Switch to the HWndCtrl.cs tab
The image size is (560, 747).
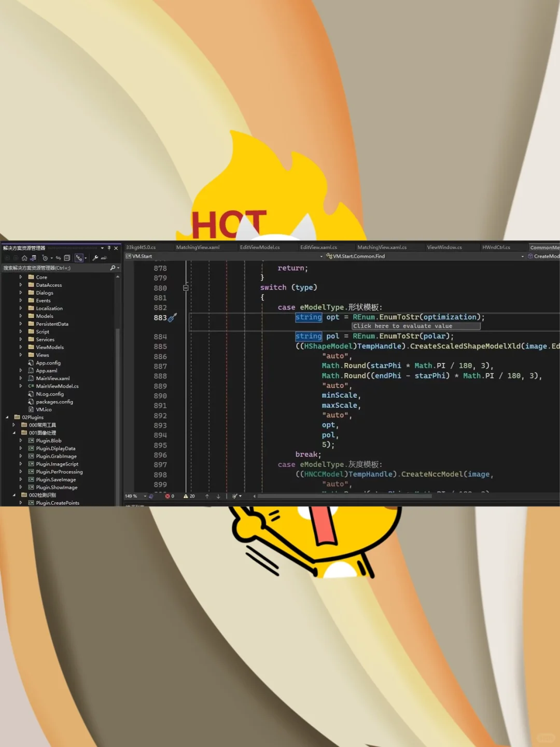pyautogui.click(x=496, y=247)
